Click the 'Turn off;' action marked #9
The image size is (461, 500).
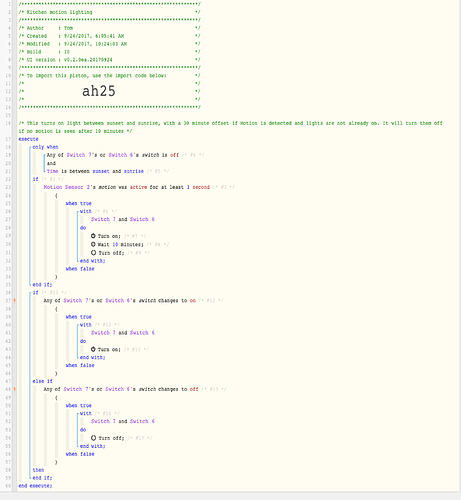111,253
